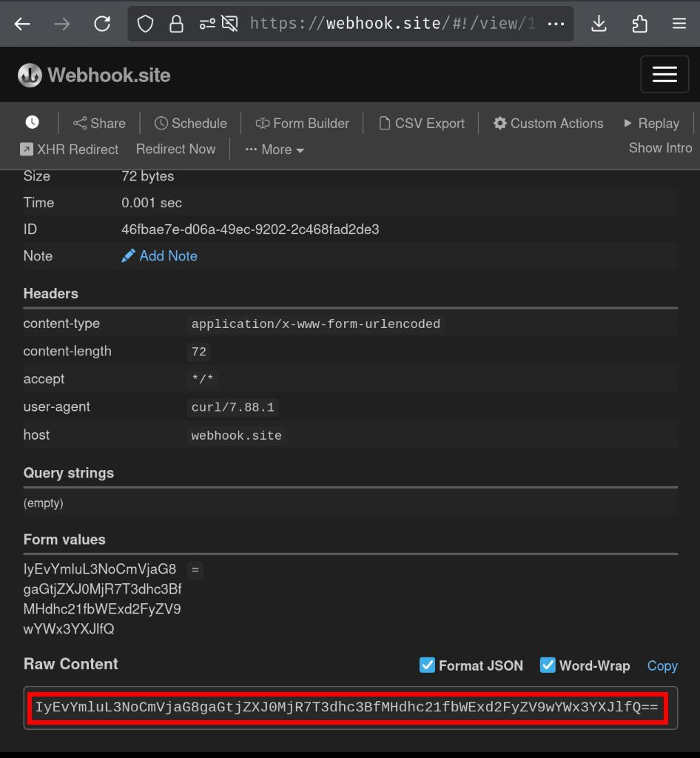Click the content-type value application/x-www-form-urlencoded

316,324
